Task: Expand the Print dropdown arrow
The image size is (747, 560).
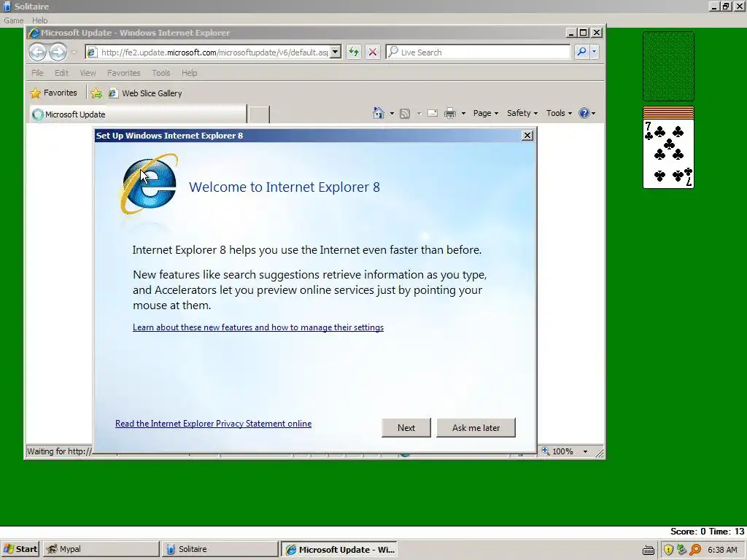Action: click(x=463, y=113)
